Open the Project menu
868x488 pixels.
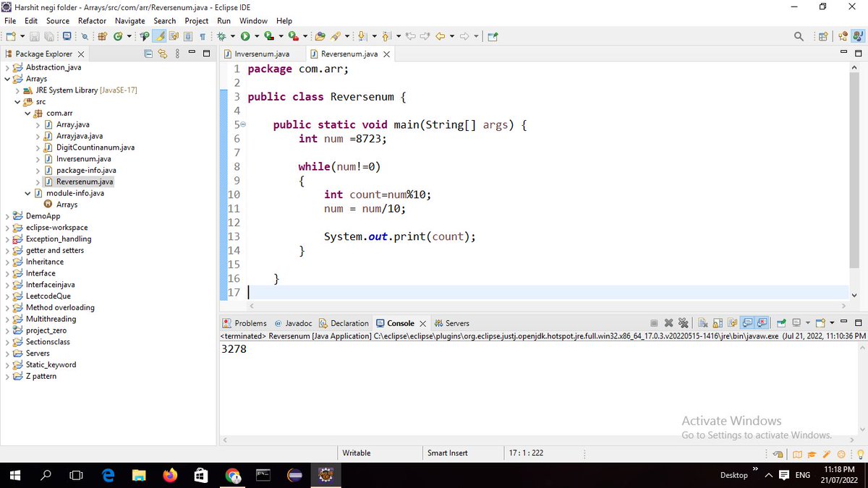coord(196,21)
